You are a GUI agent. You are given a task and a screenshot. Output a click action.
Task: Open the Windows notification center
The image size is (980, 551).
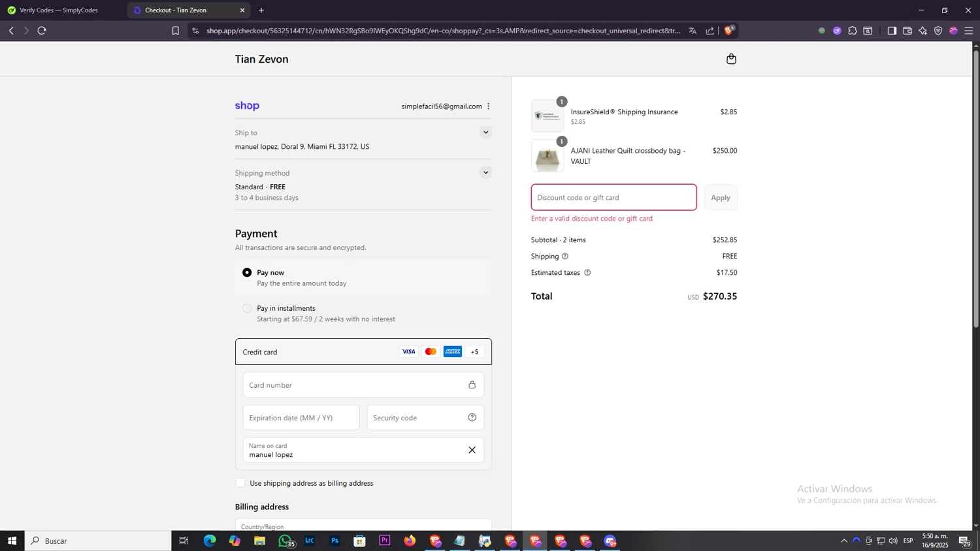coord(964,541)
